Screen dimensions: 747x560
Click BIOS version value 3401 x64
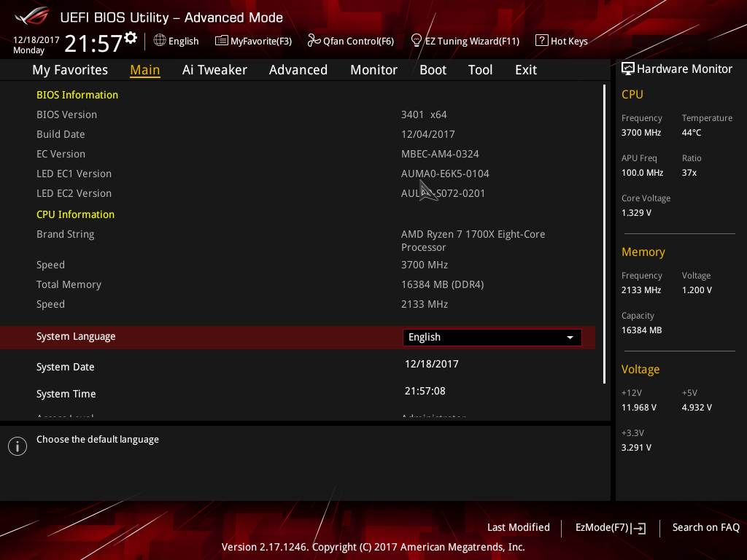(x=424, y=114)
